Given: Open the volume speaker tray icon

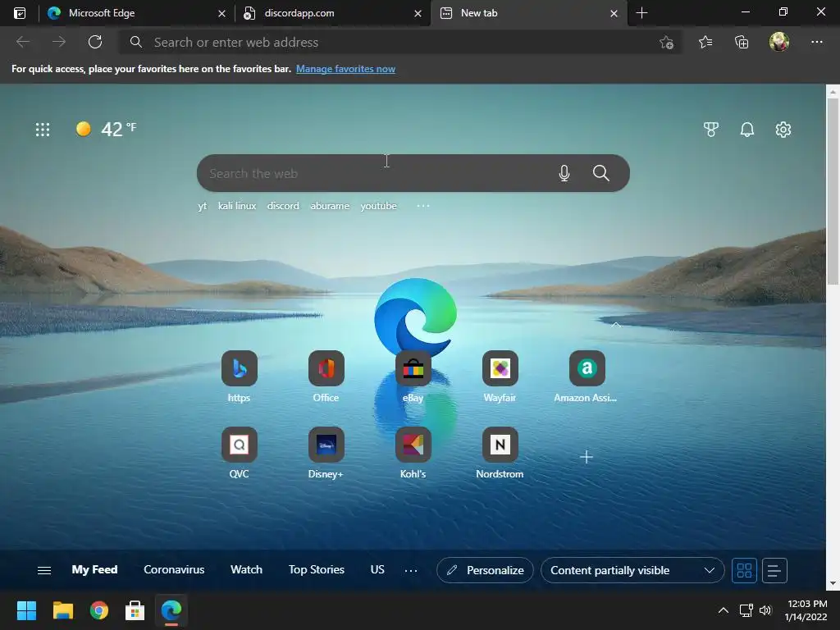Looking at the screenshot, I should click(765, 610).
